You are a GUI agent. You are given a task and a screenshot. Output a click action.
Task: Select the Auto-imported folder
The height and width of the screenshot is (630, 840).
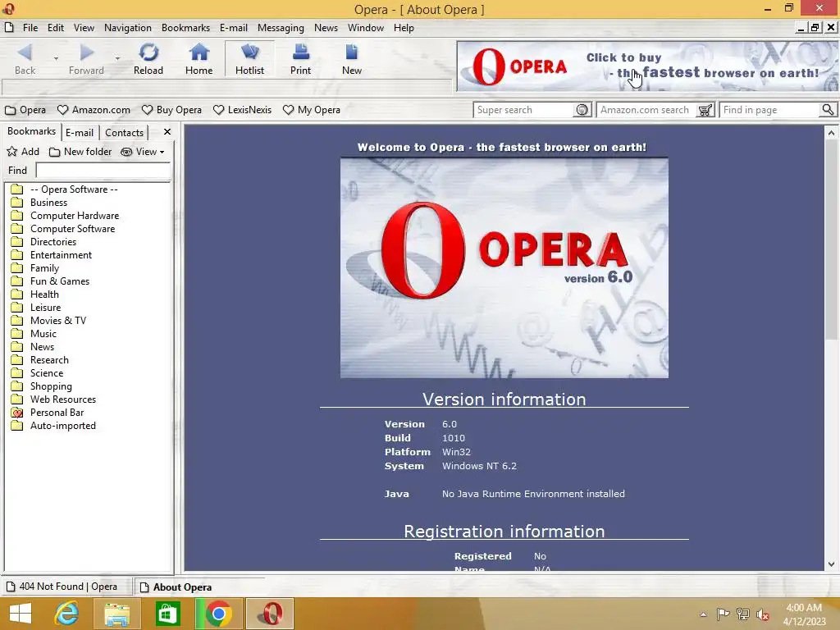pyautogui.click(x=53, y=426)
